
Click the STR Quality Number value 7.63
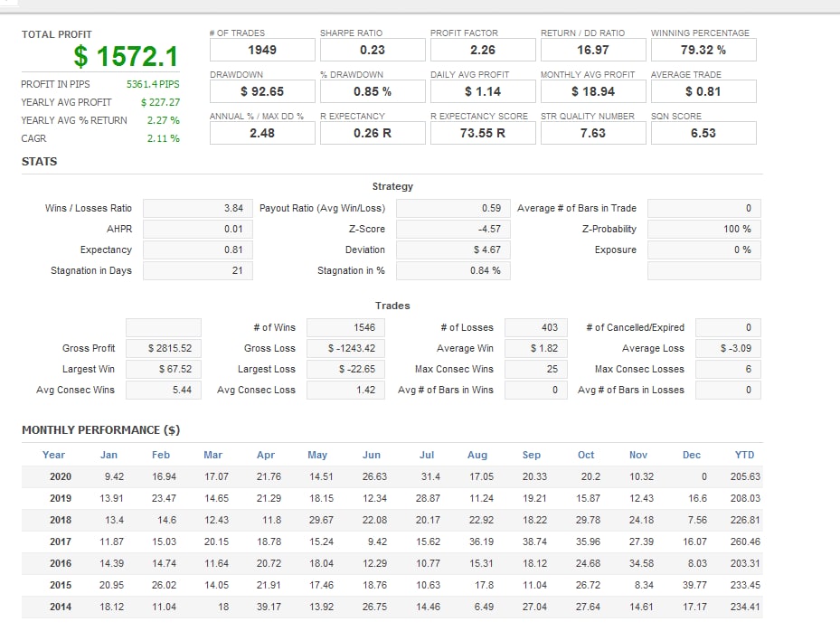[x=593, y=133]
